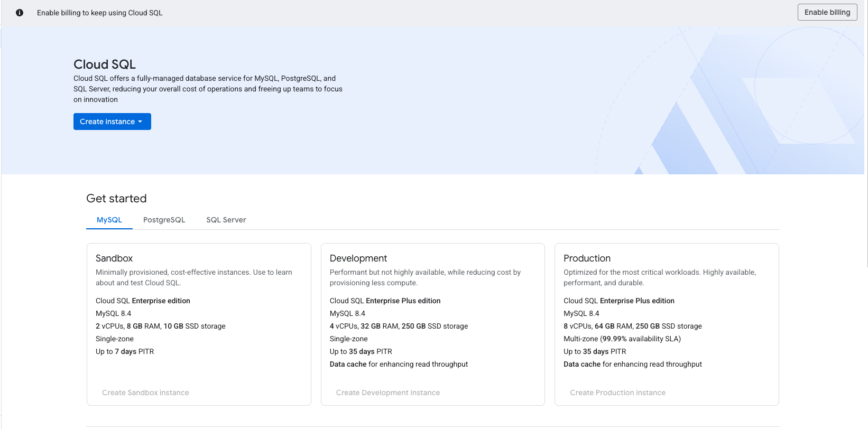Click 'Up to 35 days PITR' in Development card
Viewport: 868px width, 429px height.
[361, 351]
